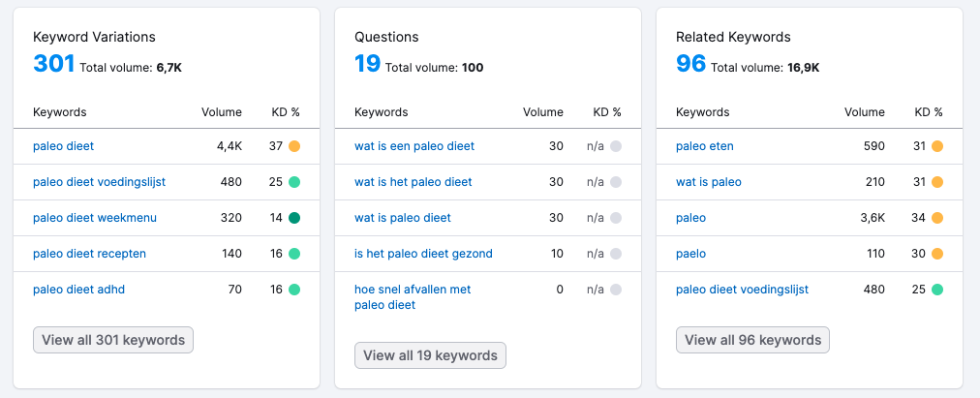This screenshot has height=398, width=980.
Task: Open the paleo dieet weekmenu keyword link
Action: click(94, 218)
